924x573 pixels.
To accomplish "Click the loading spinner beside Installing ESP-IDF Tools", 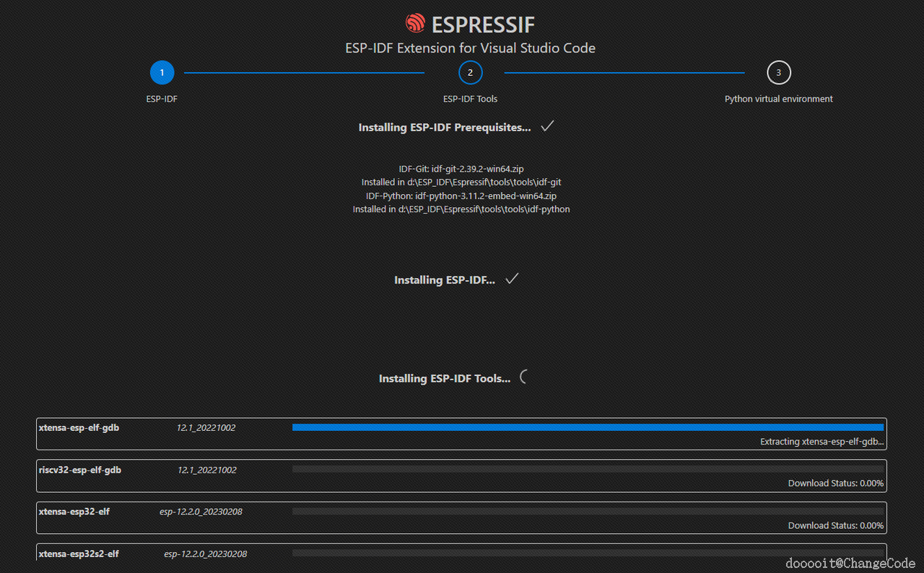I will click(524, 377).
